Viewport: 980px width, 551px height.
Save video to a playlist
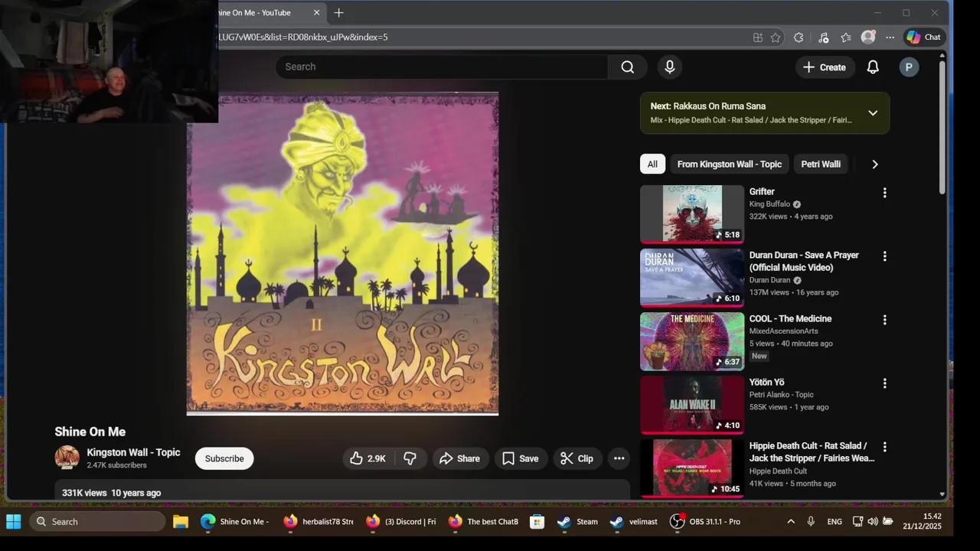click(x=521, y=458)
